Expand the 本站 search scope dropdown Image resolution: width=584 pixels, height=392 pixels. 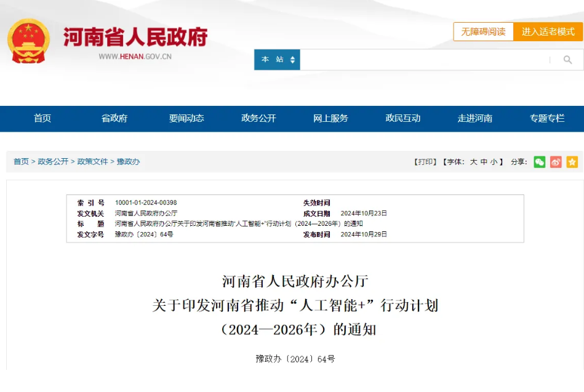coord(276,60)
